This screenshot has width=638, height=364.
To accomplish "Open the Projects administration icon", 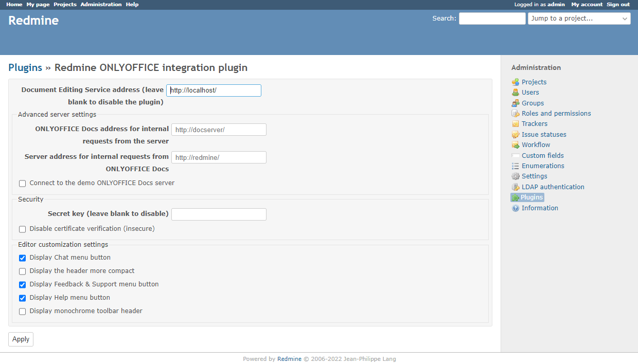I will pos(516,82).
